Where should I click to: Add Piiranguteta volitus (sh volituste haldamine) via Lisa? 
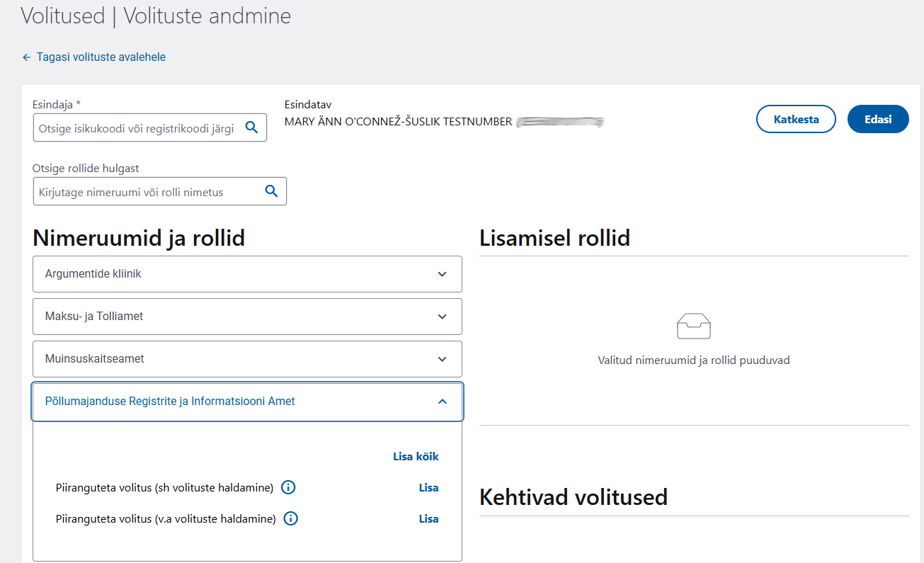click(428, 487)
